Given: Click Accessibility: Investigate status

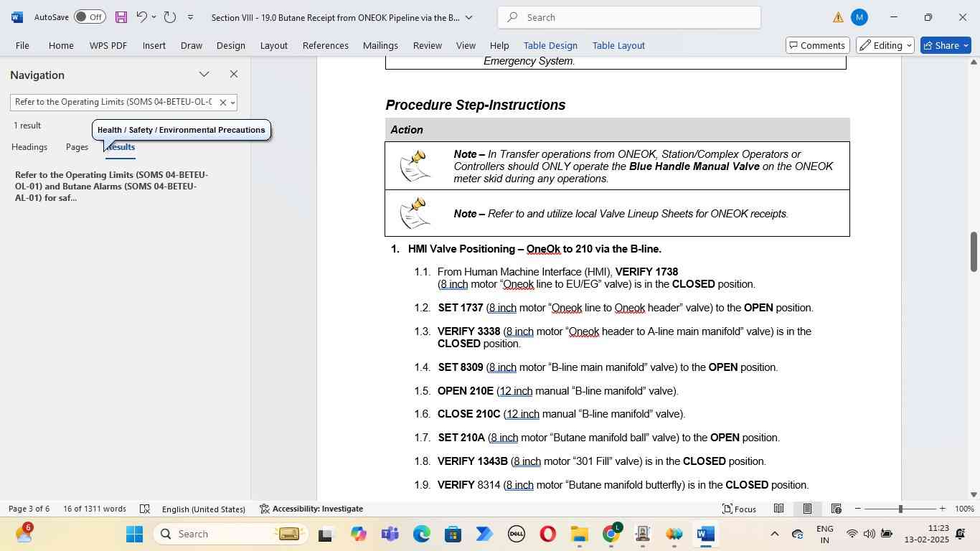Looking at the screenshot, I should click(311, 509).
